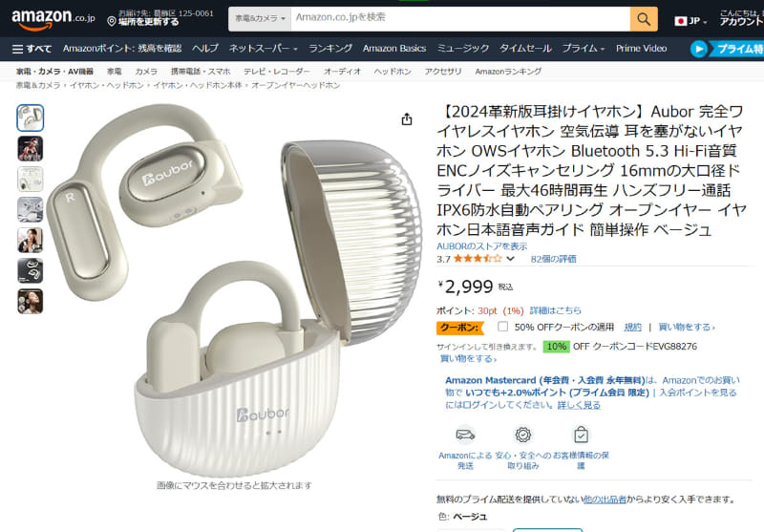Click the Amazon delivery truck icon

click(465, 434)
